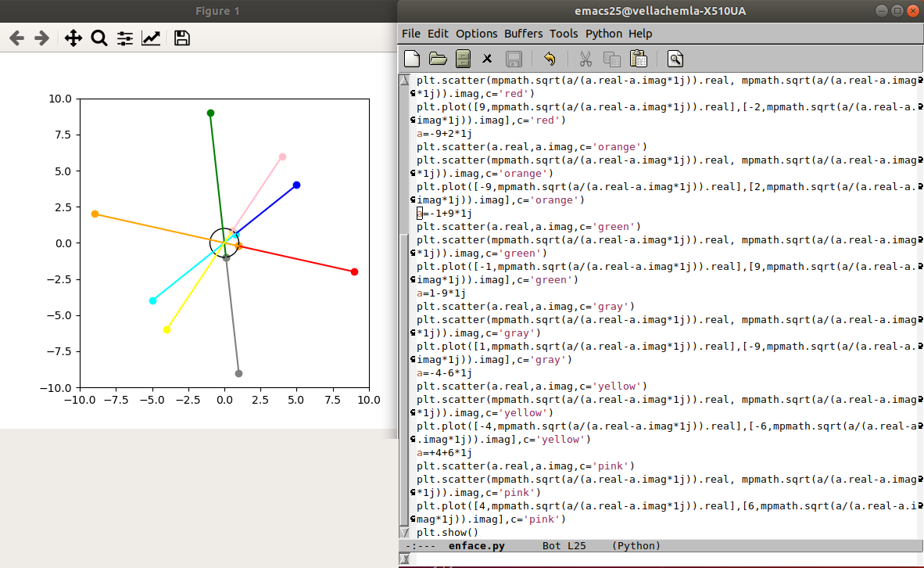The height and width of the screenshot is (568, 924).
Task: Create a new file in Emacs toolbar
Action: 412,59
